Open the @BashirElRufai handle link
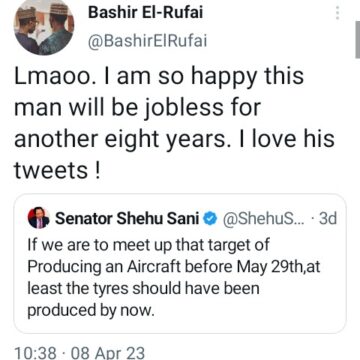 [147, 42]
